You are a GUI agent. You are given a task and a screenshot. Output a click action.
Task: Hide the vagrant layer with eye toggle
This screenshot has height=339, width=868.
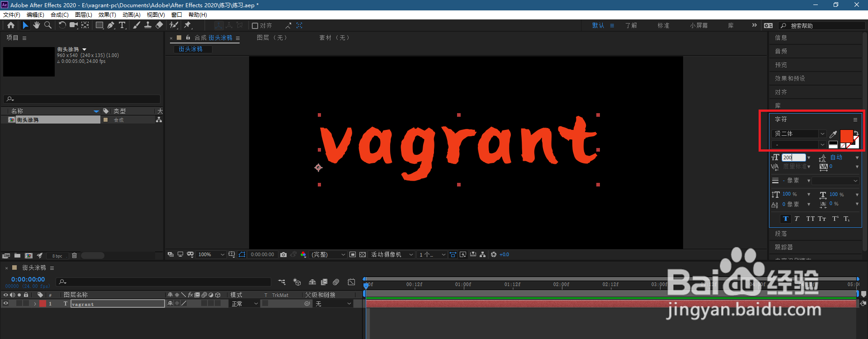pyautogui.click(x=6, y=304)
